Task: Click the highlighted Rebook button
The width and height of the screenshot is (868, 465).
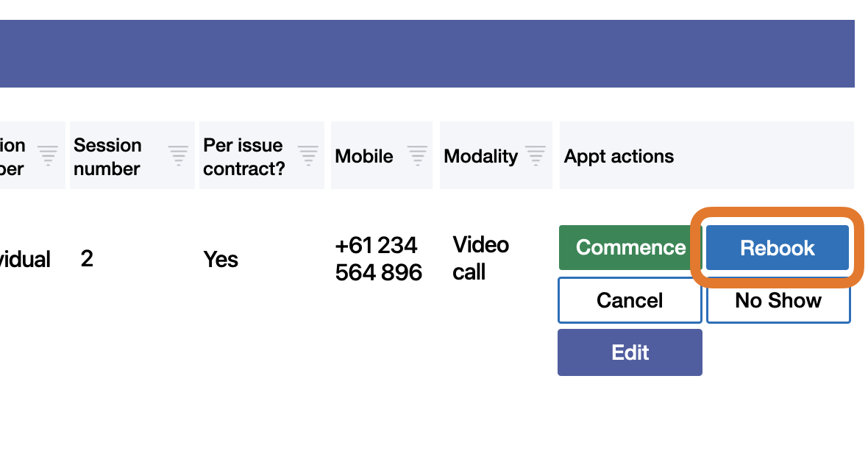Action: (x=777, y=248)
